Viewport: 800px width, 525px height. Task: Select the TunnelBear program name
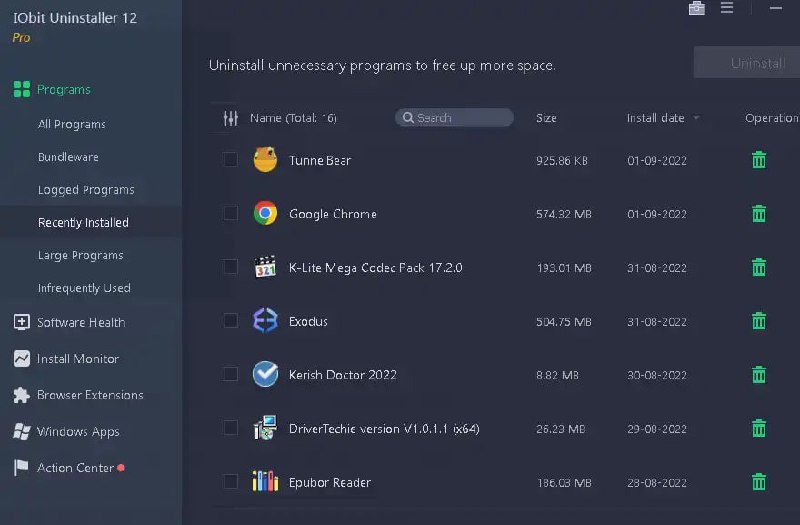point(319,160)
